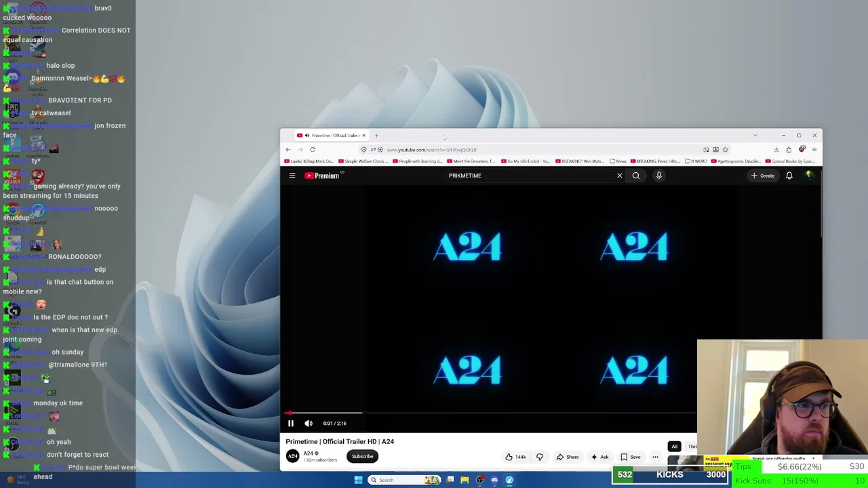Open the News bookmarks folder
The height and width of the screenshot is (488, 868).
pyautogui.click(x=618, y=161)
